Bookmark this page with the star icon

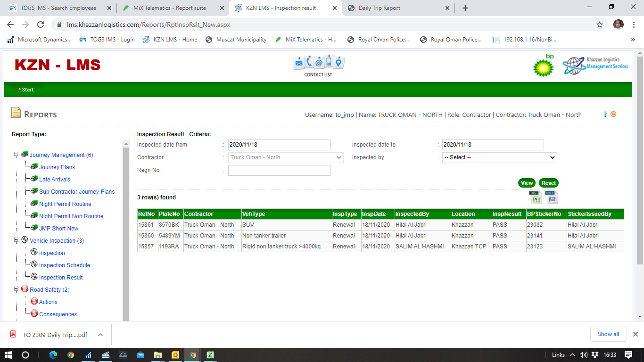(599, 25)
